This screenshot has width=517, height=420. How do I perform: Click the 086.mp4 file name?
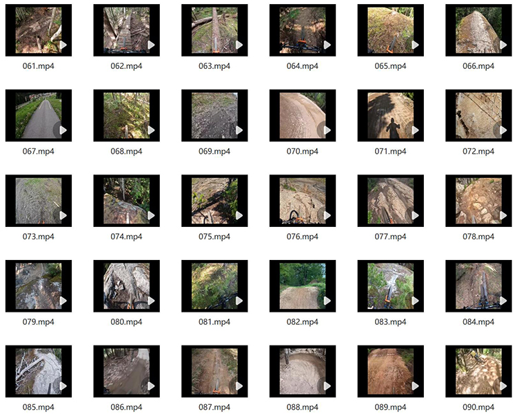coord(127,407)
